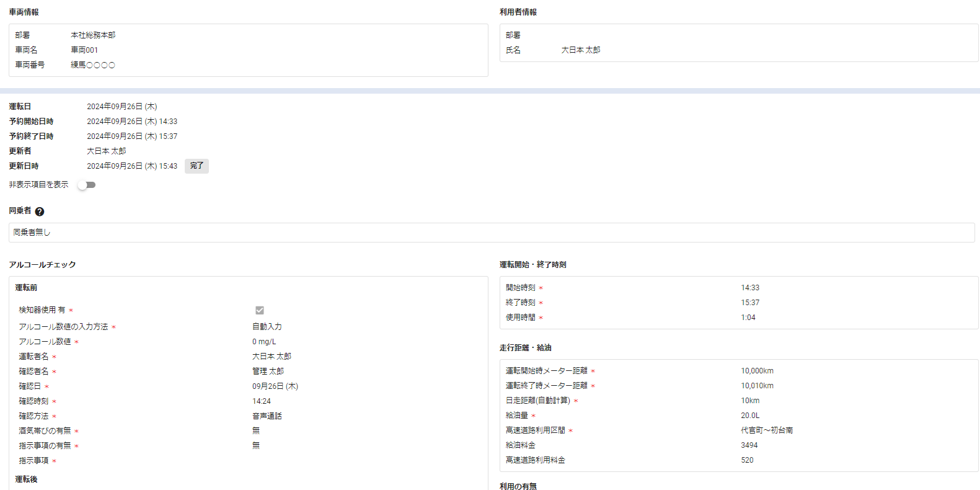The height and width of the screenshot is (490, 980).
Task: Click the 確認時刻 value 14:24
Action: click(x=262, y=401)
